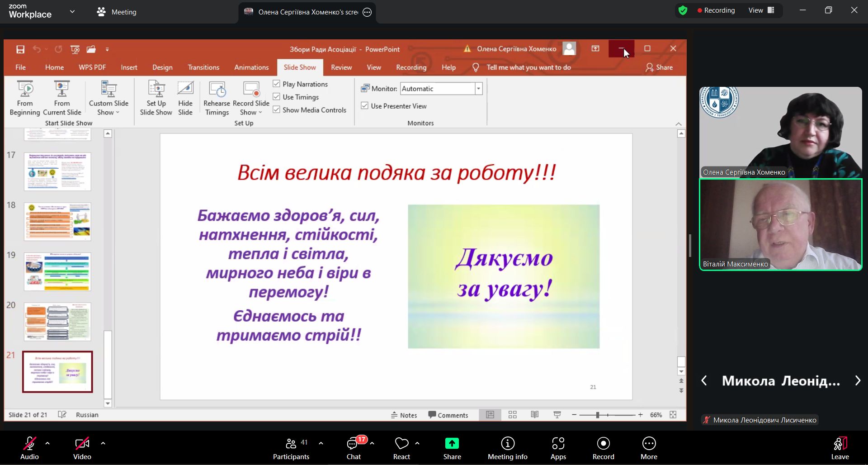868x465 pixels.
Task: Toggle the Play Narrations checkbox
Action: pos(277,84)
